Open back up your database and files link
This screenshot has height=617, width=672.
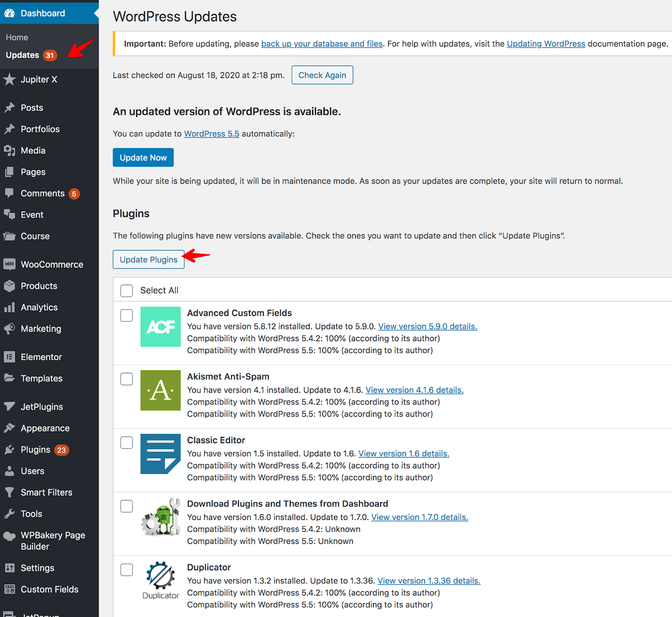click(x=322, y=44)
